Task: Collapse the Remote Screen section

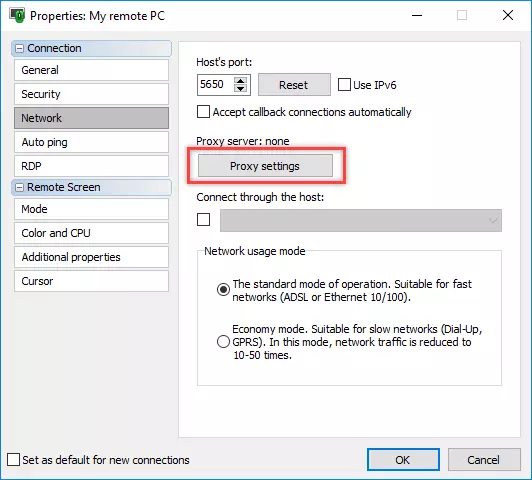Action: pyautogui.click(x=20, y=188)
